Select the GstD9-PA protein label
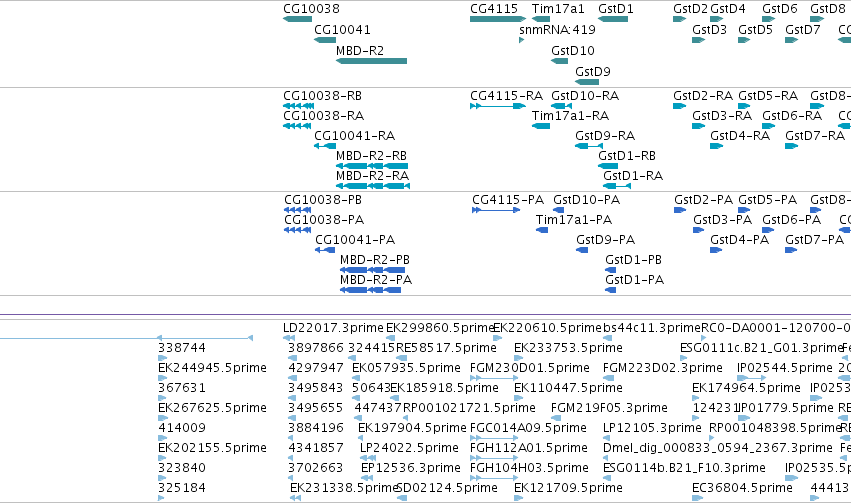 coord(606,240)
